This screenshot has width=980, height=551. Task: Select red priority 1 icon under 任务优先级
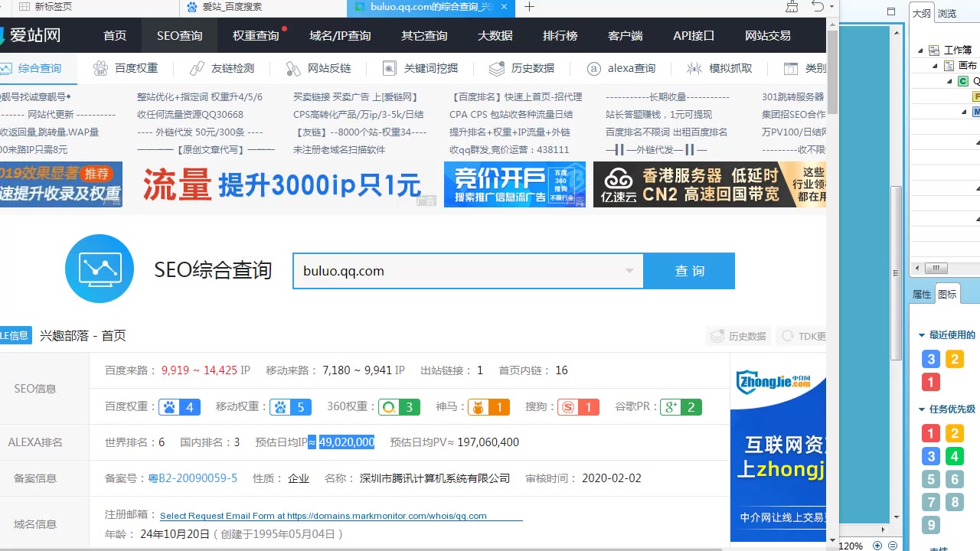tap(931, 434)
